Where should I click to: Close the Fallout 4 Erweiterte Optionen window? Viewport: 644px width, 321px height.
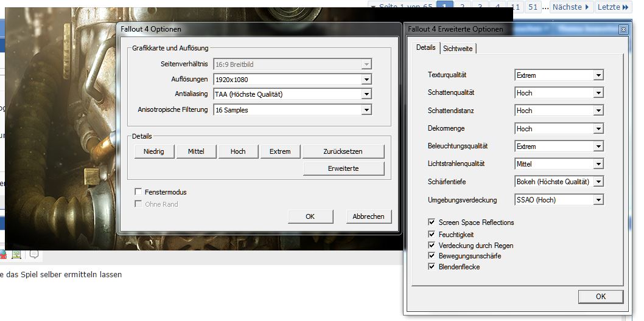point(623,30)
